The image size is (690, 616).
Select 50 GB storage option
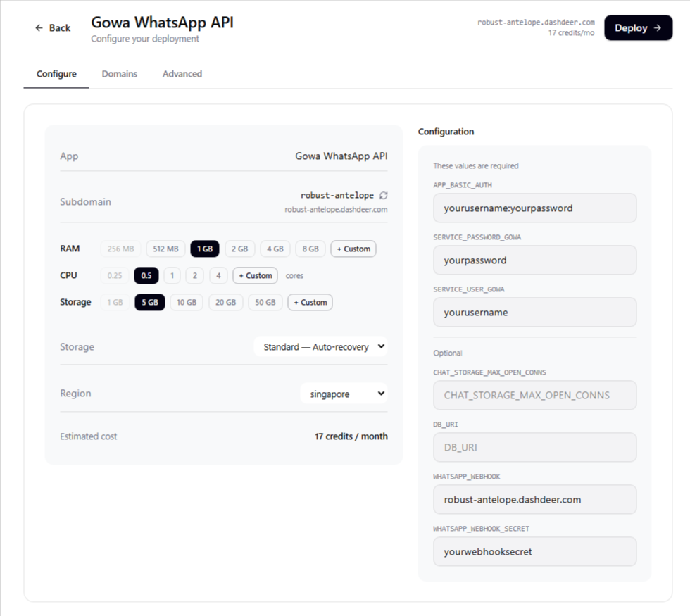tap(265, 302)
